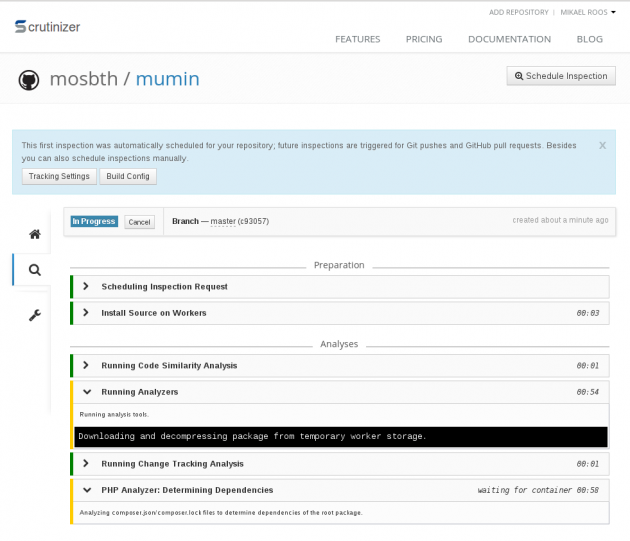This screenshot has height=541, width=630.
Task: Open the Documentation menu item
Action: tap(509, 39)
